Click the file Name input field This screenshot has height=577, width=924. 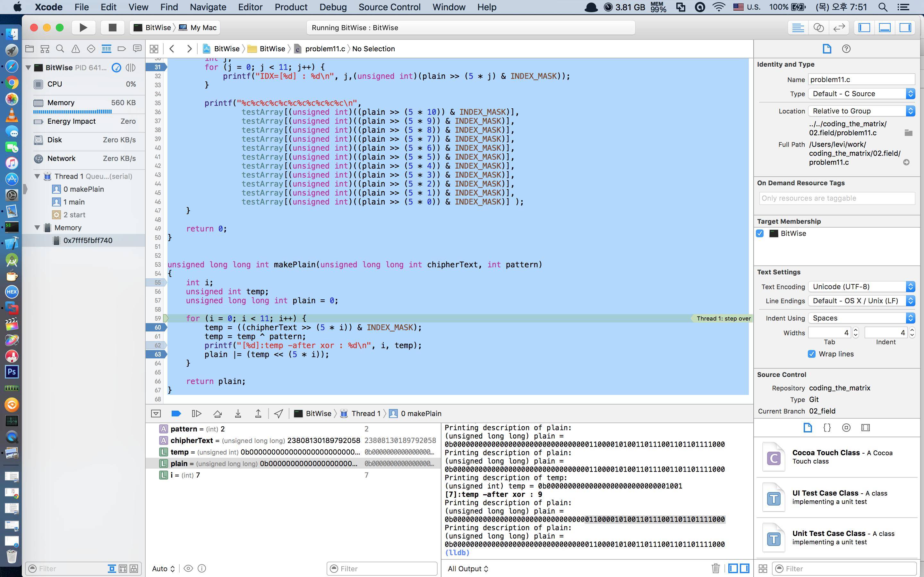(861, 79)
